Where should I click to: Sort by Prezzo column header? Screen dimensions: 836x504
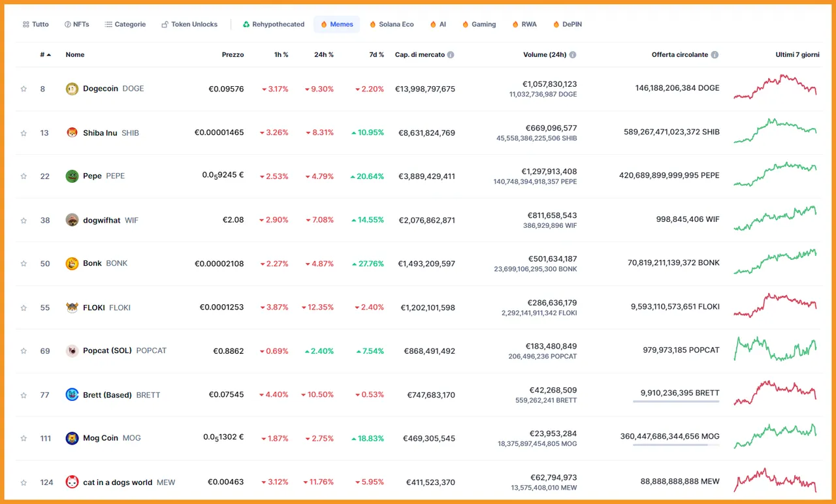[233, 55]
